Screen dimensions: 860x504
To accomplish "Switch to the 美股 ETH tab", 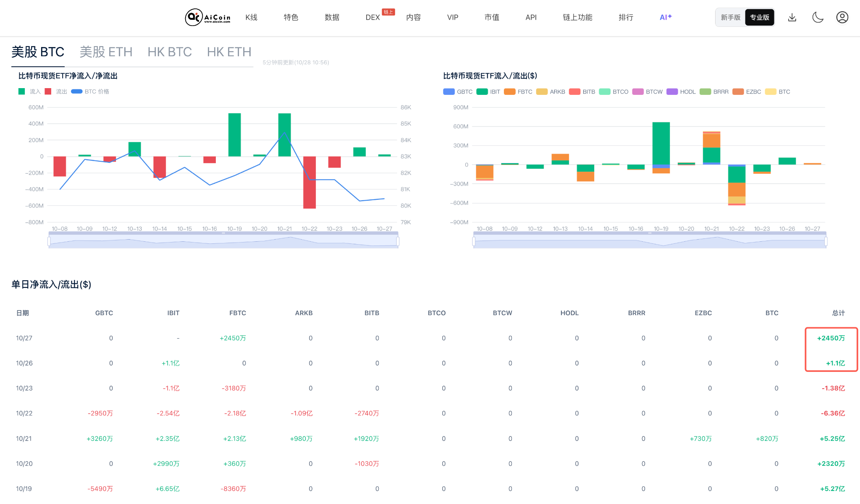I will point(106,52).
